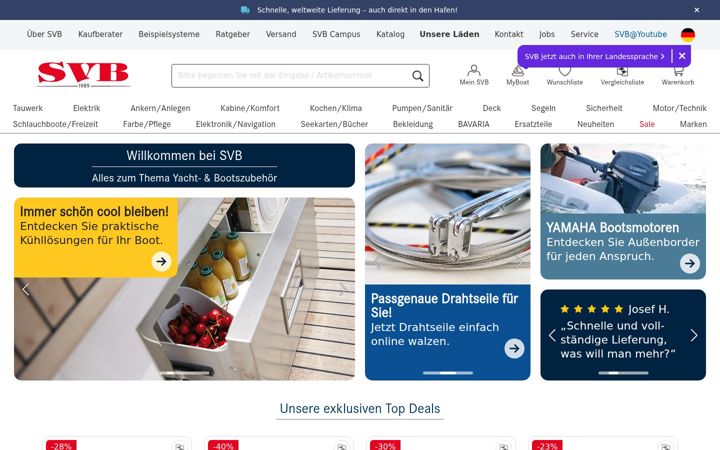Open the Schlauchboote/Freizeit category
This screenshot has height=450, width=720.
click(55, 124)
